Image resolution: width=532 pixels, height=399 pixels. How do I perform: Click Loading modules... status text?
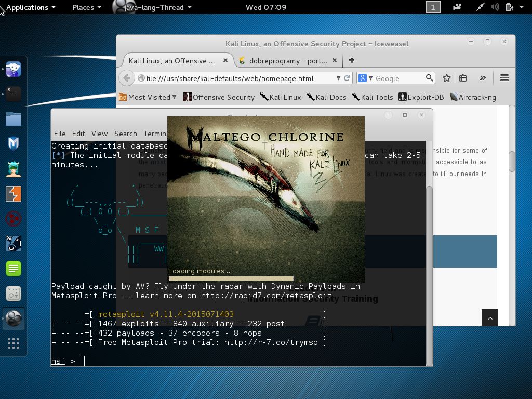[199, 271]
